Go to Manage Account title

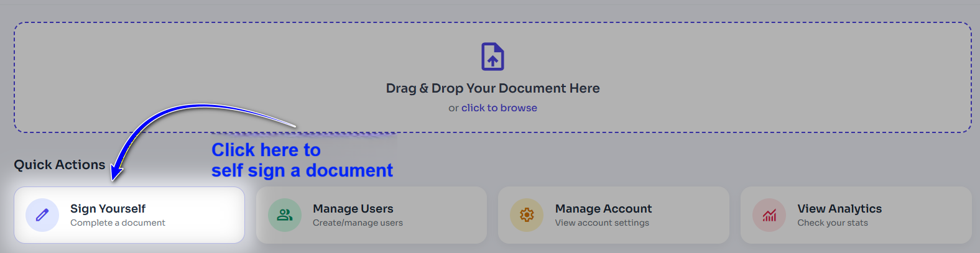point(603,209)
